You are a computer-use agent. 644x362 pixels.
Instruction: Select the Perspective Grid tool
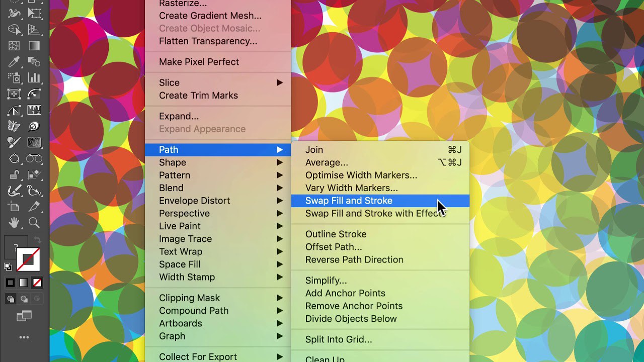click(x=34, y=30)
